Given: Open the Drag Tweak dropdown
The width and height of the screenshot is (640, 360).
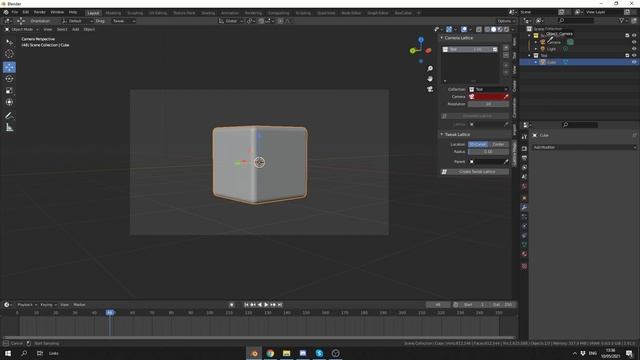Looking at the screenshot, I should pos(123,21).
